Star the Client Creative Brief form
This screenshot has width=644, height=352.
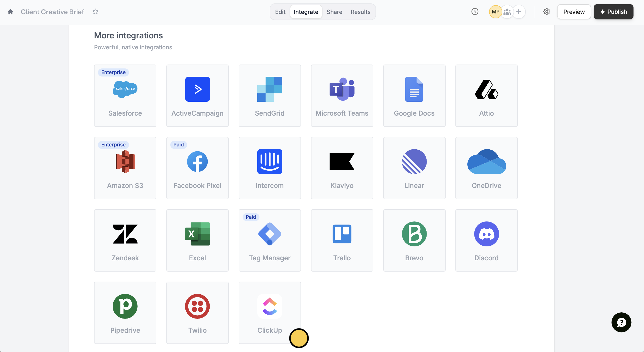point(95,12)
